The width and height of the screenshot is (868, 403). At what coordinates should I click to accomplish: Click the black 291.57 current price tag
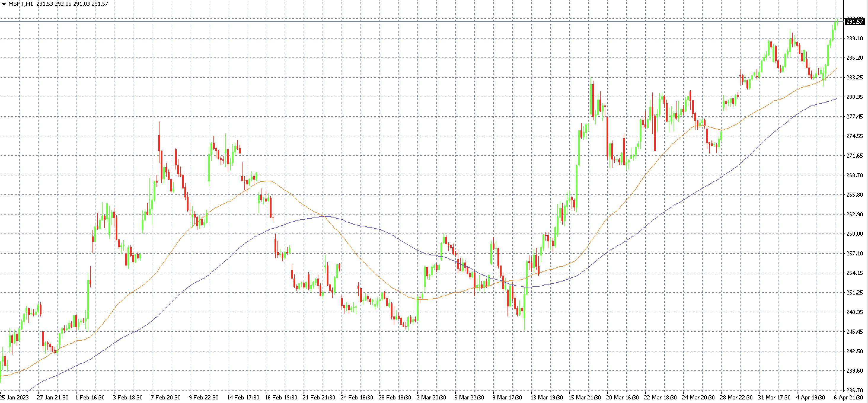click(855, 22)
